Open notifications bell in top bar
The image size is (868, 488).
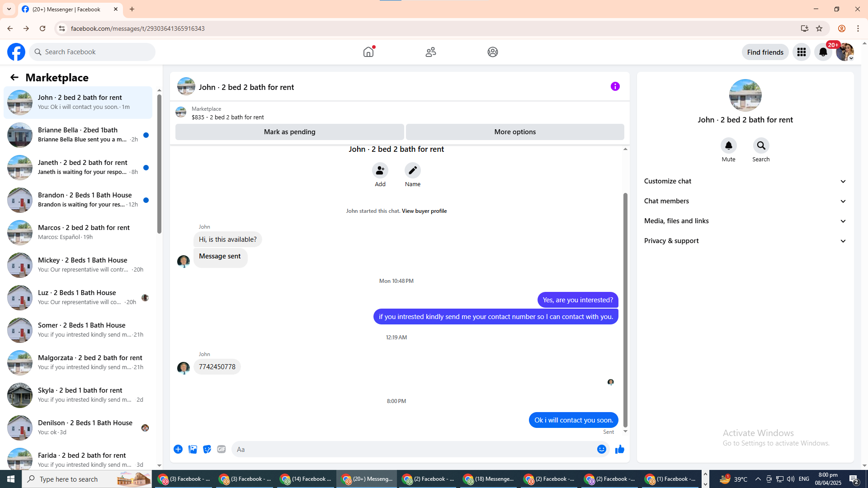coord(823,52)
